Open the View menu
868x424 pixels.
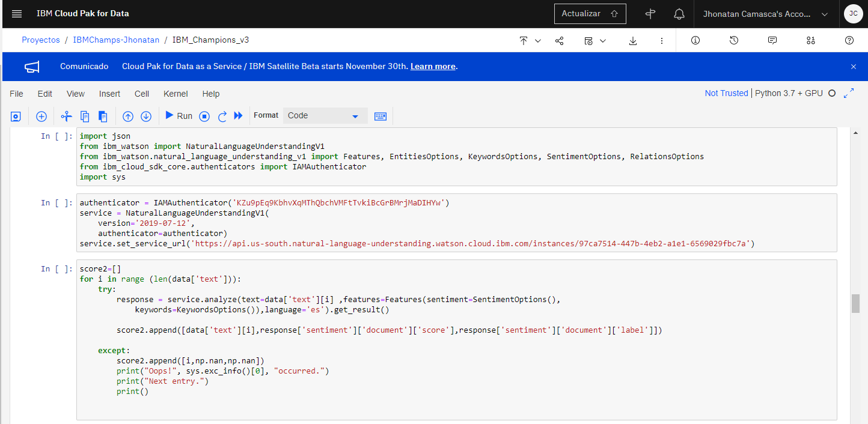[x=76, y=94]
